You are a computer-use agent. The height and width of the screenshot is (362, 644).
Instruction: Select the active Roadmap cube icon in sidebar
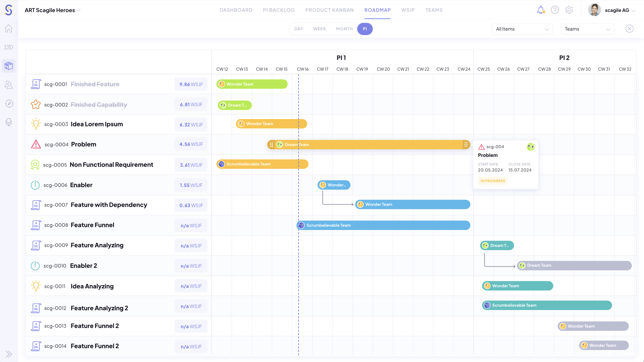pyautogui.click(x=9, y=66)
